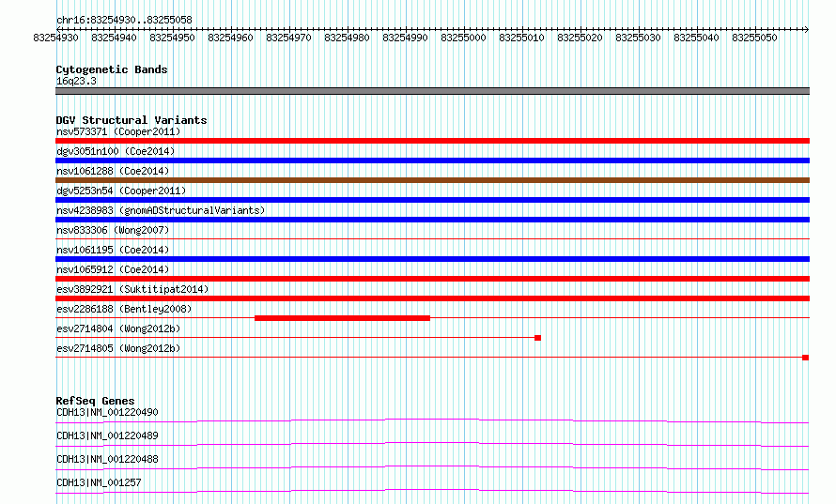Click the gray 16q23.3 cytogenetic band bar

432,91
